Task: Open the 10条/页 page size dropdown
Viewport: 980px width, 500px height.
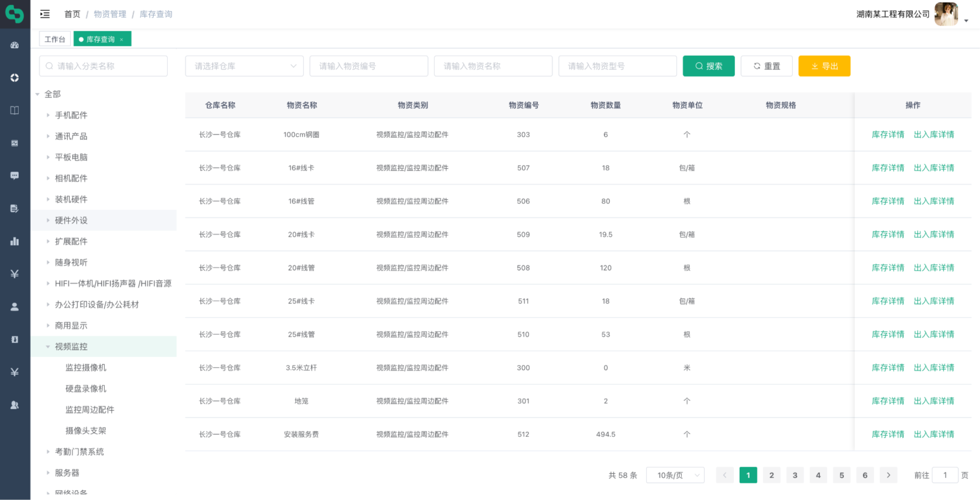Action: tap(675, 475)
